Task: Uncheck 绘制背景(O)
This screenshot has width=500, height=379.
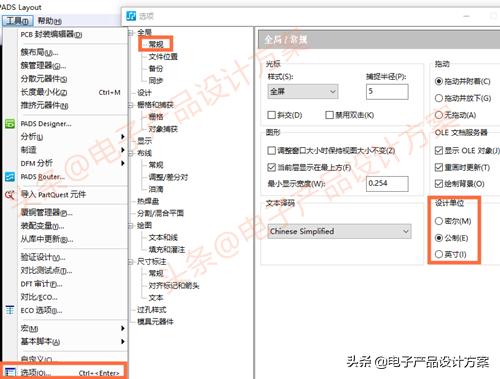Action: tap(439, 184)
